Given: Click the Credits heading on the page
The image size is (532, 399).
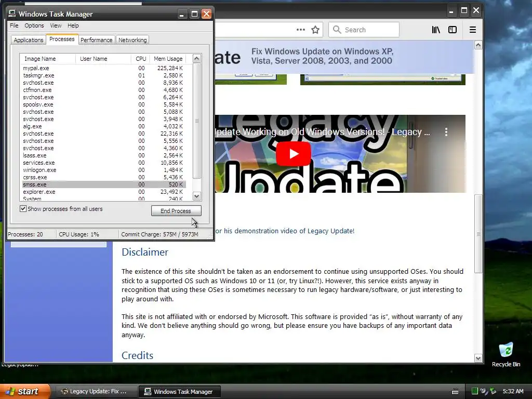Looking at the screenshot, I should pyautogui.click(x=137, y=355).
